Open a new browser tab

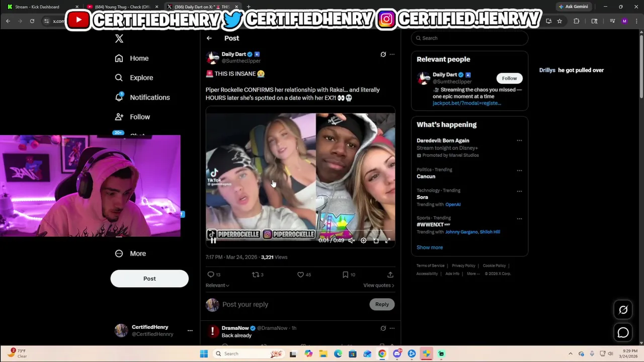coord(249,7)
